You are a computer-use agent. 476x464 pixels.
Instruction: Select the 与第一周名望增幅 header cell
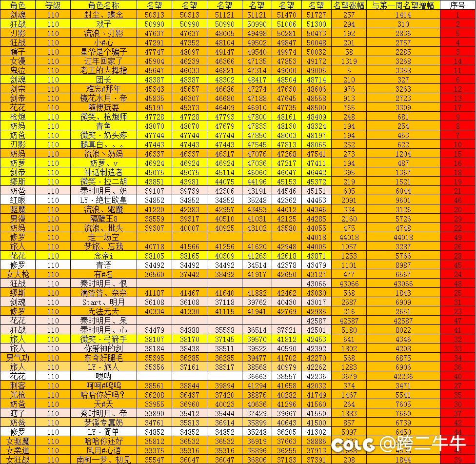coord(403,5)
